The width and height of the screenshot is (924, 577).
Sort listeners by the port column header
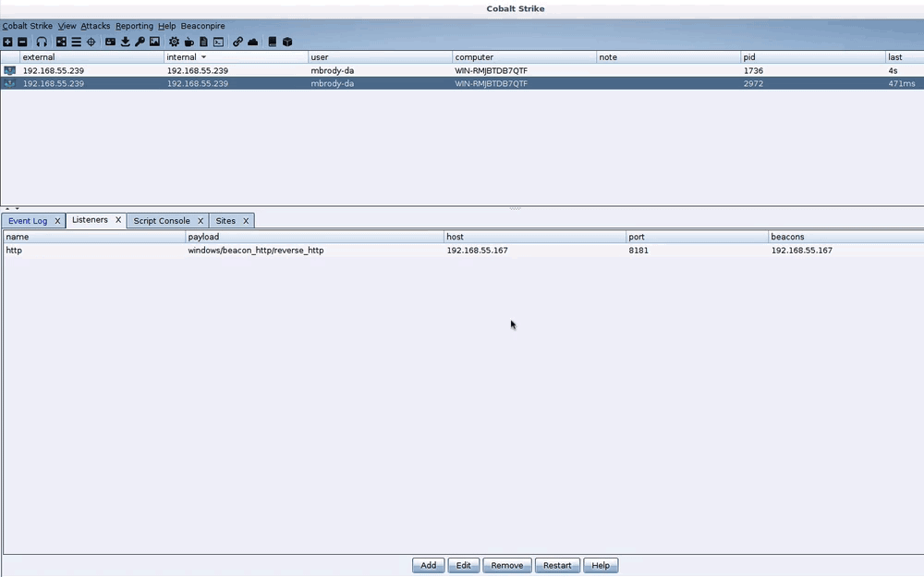697,237
